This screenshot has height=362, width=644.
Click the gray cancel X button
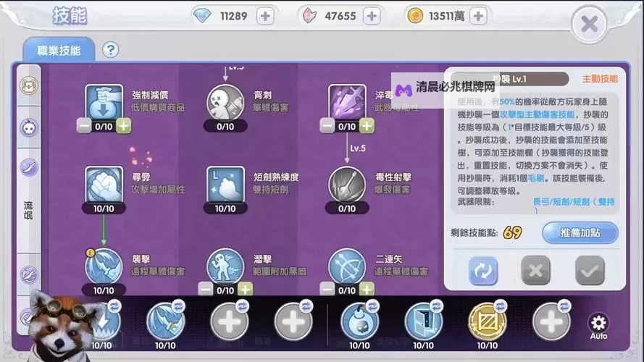[x=535, y=271]
